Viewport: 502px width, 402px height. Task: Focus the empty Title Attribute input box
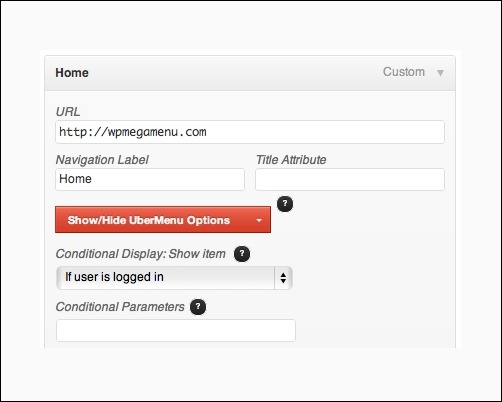350,179
